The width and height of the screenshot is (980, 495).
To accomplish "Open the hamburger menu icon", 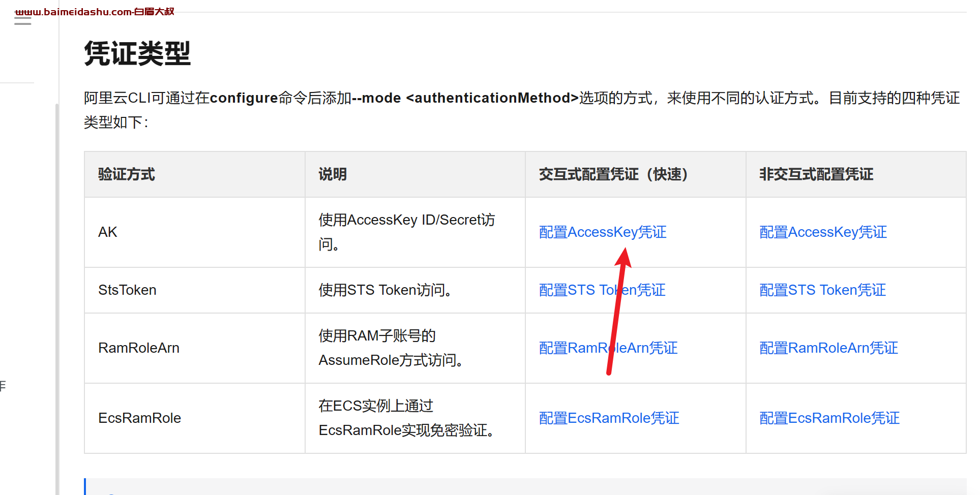I will pyautogui.click(x=22, y=19).
